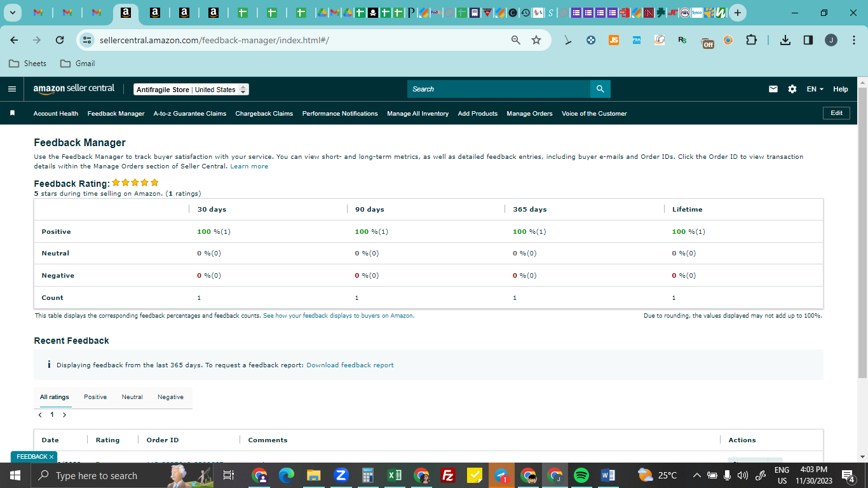Bookmark this page with star icon
Viewport: 868px width, 488px height.
click(536, 40)
